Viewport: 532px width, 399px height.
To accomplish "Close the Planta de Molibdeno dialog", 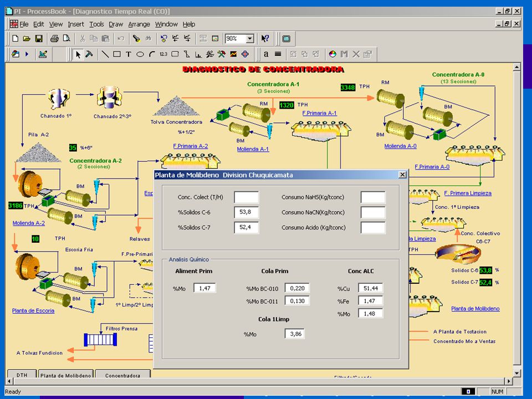I will 402,175.
